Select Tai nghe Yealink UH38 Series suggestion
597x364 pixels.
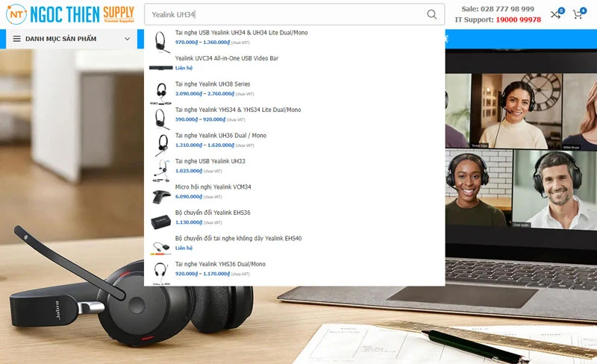213,84
